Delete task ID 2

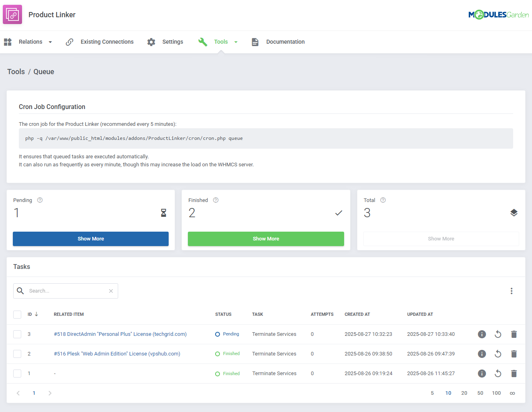click(x=514, y=354)
